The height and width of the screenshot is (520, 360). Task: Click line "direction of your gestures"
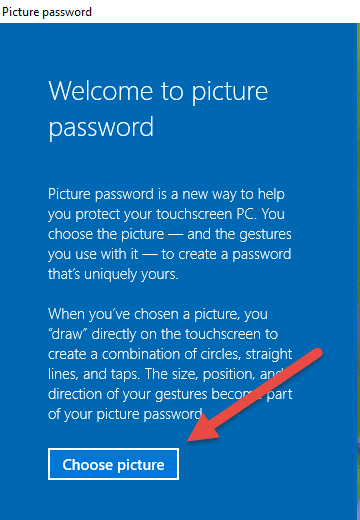click(x=170, y=394)
